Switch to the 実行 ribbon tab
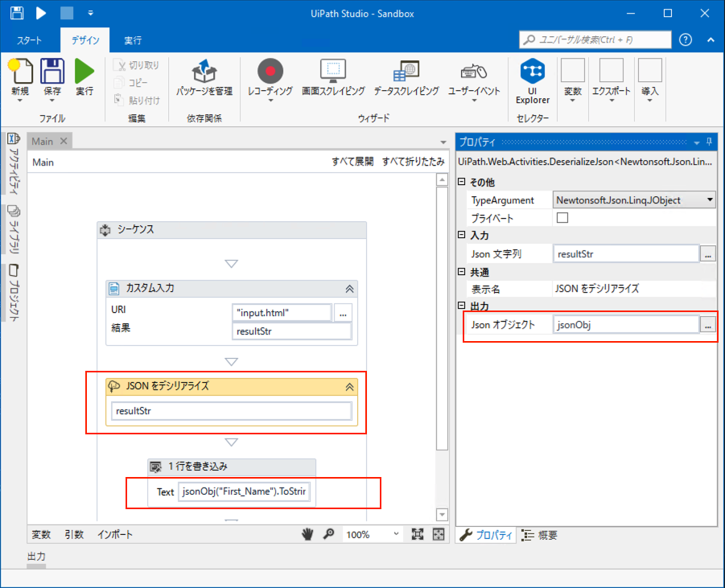The width and height of the screenshot is (725, 588). [133, 40]
